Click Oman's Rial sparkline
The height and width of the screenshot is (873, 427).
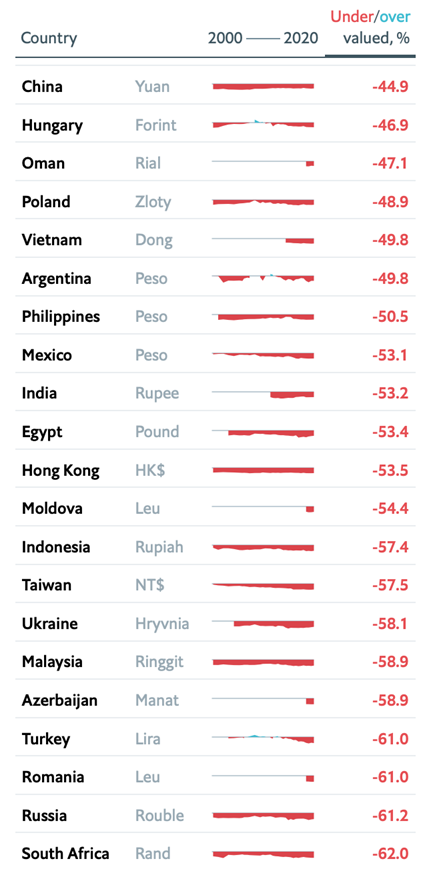[x=263, y=163]
